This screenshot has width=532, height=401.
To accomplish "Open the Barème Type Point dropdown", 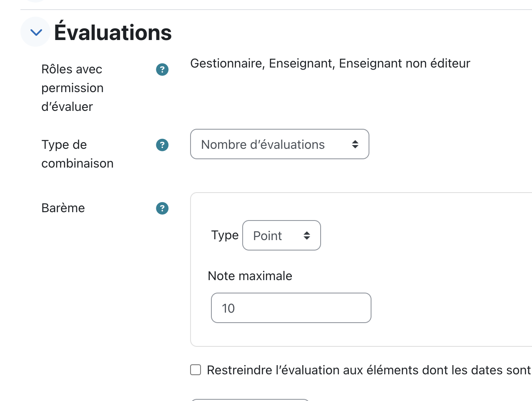I will click(281, 236).
